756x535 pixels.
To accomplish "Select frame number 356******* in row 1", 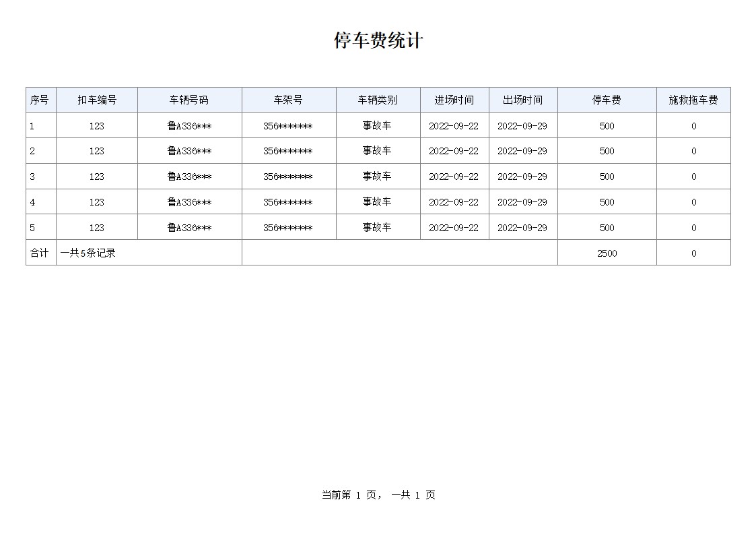I will click(x=288, y=127).
